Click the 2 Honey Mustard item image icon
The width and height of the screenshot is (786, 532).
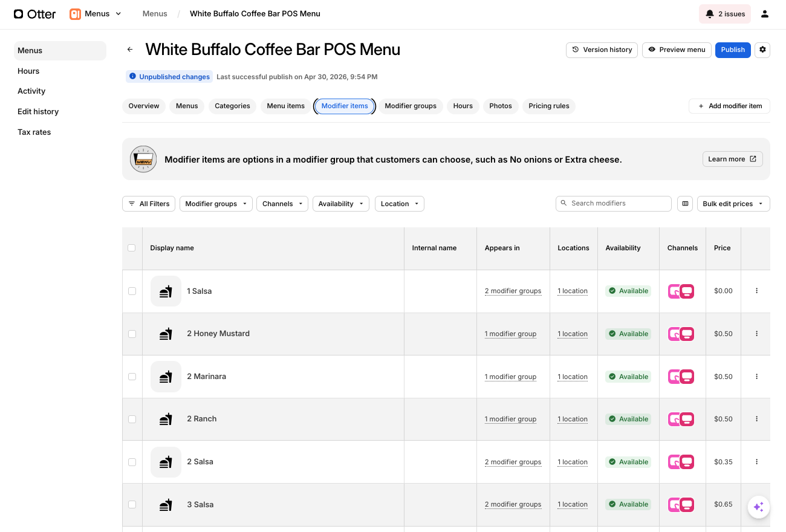[x=166, y=334]
